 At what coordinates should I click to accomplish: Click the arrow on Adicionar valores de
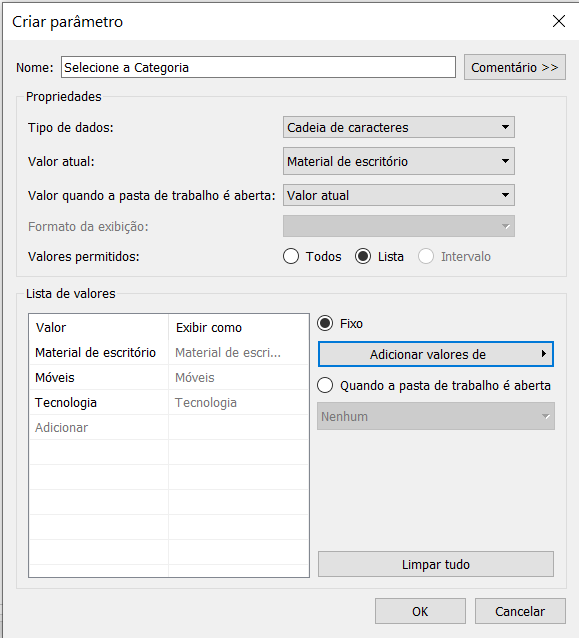pos(544,354)
